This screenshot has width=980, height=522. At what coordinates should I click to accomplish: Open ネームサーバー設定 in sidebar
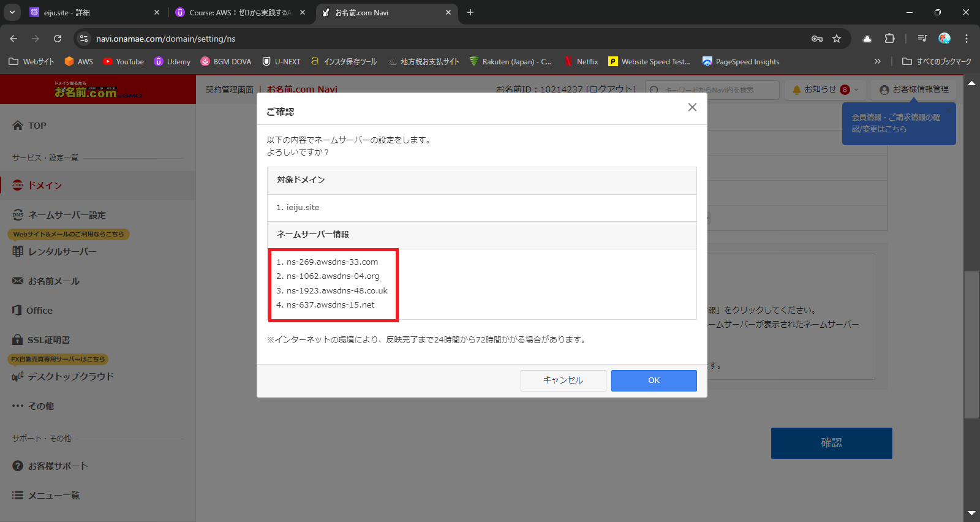tap(59, 215)
